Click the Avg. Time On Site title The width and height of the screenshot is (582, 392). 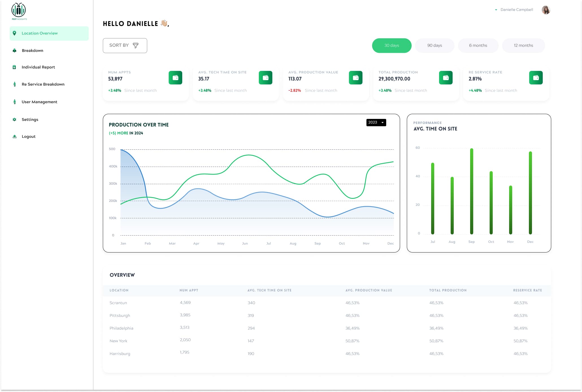(x=435, y=129)
